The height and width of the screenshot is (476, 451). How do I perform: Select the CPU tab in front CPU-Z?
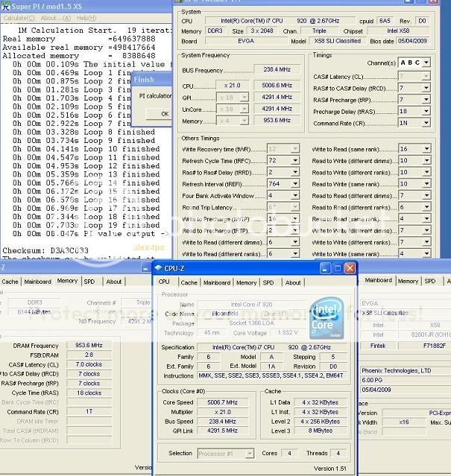click(x=164, y=282)
